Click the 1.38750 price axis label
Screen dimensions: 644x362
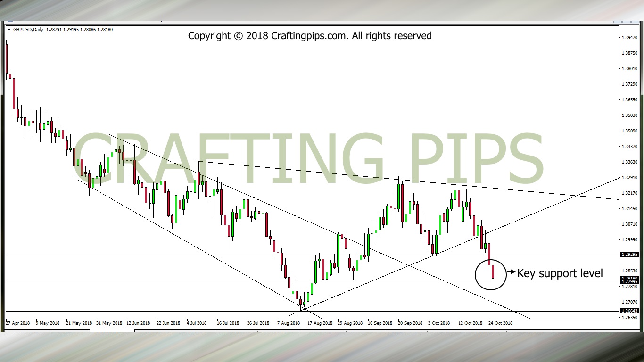pos(630,53)
